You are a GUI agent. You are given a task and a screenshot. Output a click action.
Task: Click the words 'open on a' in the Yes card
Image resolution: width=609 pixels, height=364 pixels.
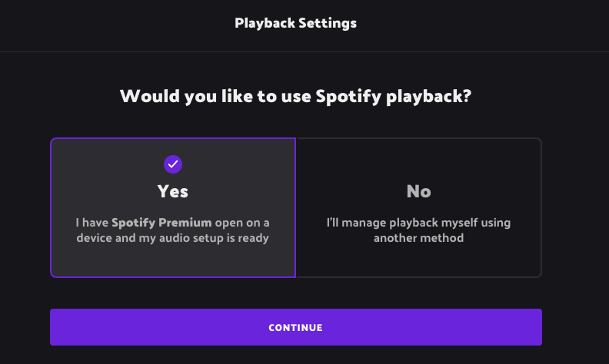click(x=242, y=223)
